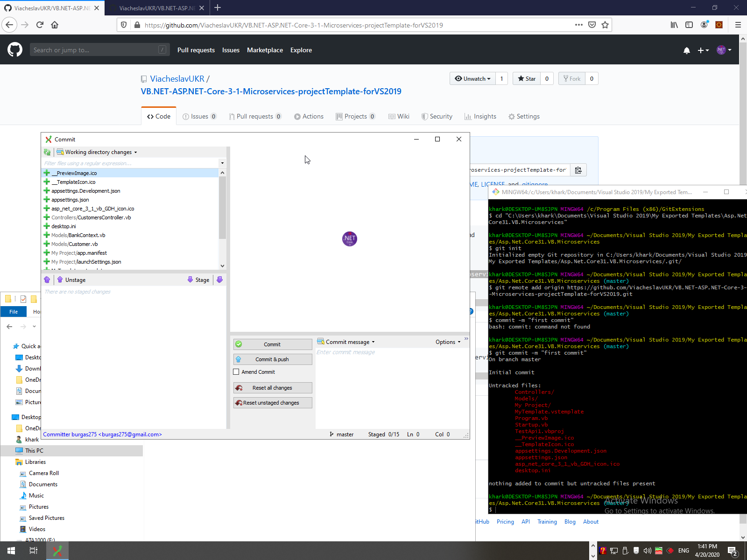747x560 pixels.
Task: Open page actions three-dot menu in the address bar
Action: click(x=579, y=25)
